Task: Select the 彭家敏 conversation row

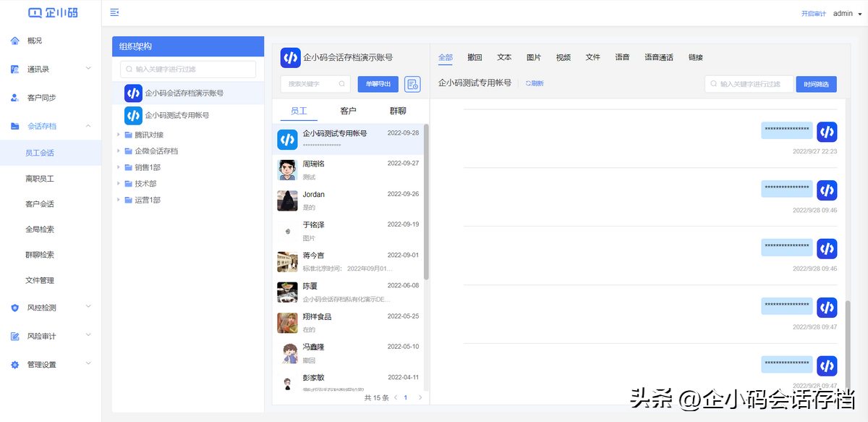Action: pyautogui.click(x=348, y=381)
